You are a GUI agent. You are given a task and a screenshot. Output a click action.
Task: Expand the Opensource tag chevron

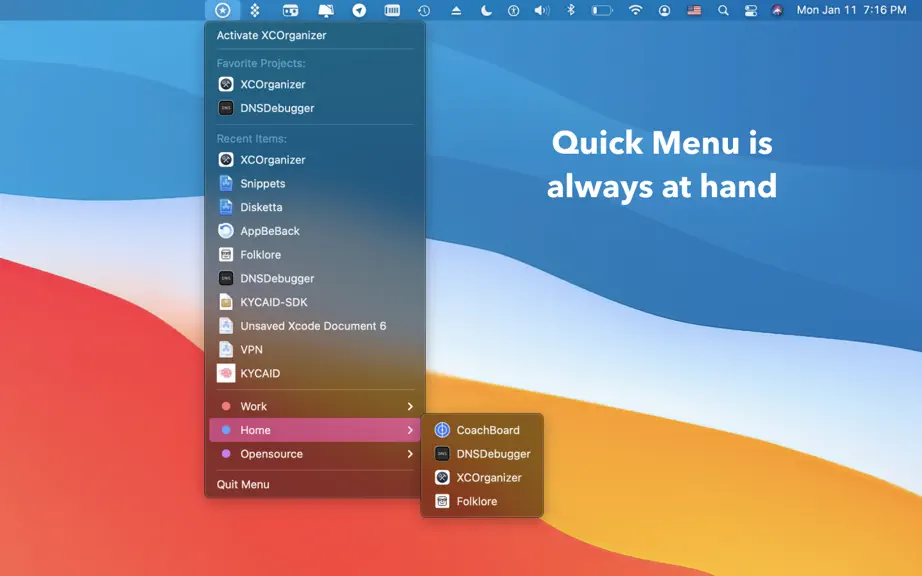coord(410,454)
